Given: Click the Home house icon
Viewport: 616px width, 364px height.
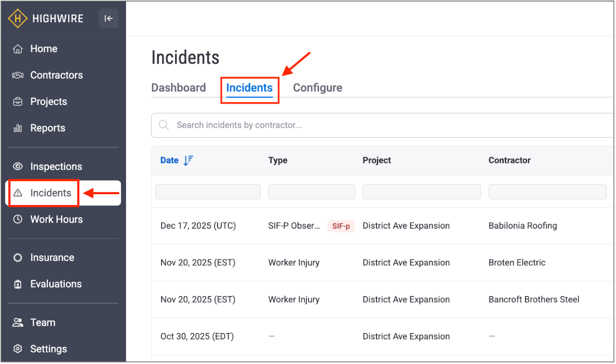Looking at the screenshot, I should click(18, 49).
